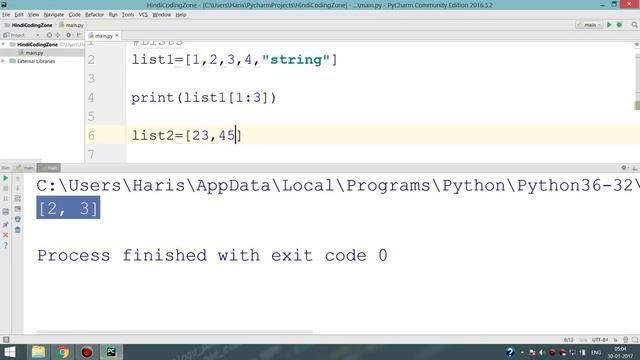Rerun main with Run panel play icon
This screenshot has width=640, height=360.
(6, 178)
